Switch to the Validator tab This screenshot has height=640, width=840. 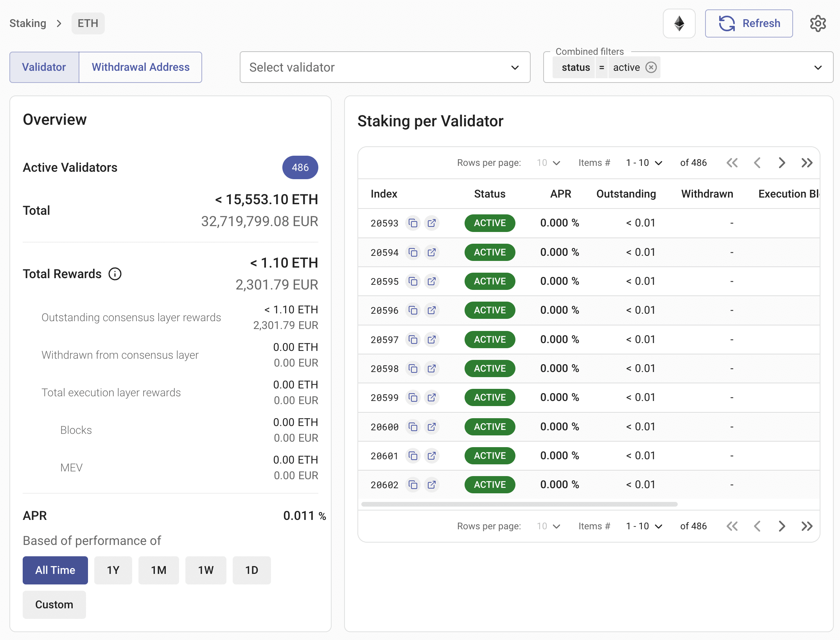(44, 67)
